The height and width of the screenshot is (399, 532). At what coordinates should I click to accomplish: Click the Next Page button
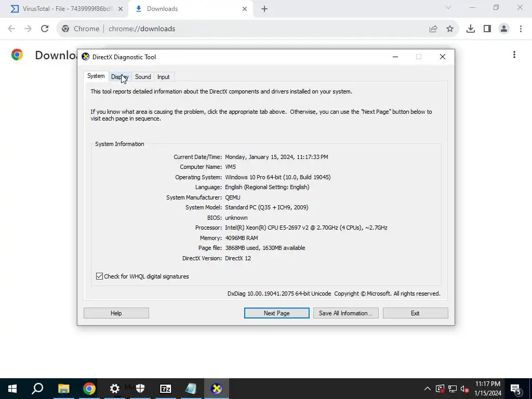coord(276,313)
